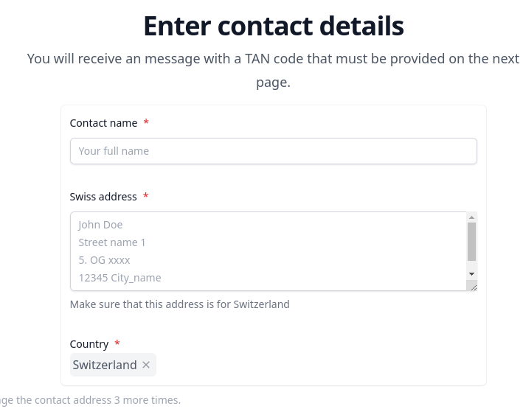
Task: Click the 'Contact name' label
Action: (x=103, y=123)
